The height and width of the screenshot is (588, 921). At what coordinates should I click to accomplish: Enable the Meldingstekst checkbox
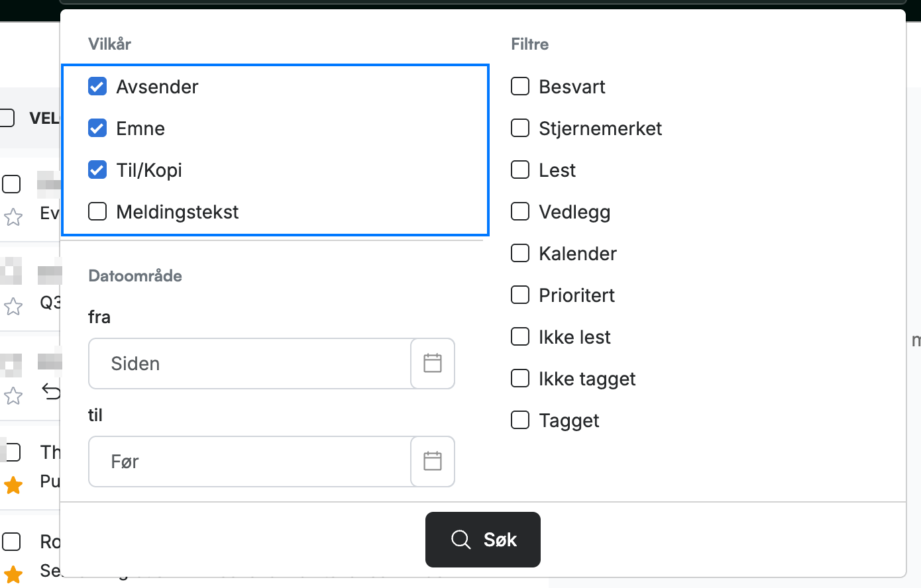coord(97,211)
